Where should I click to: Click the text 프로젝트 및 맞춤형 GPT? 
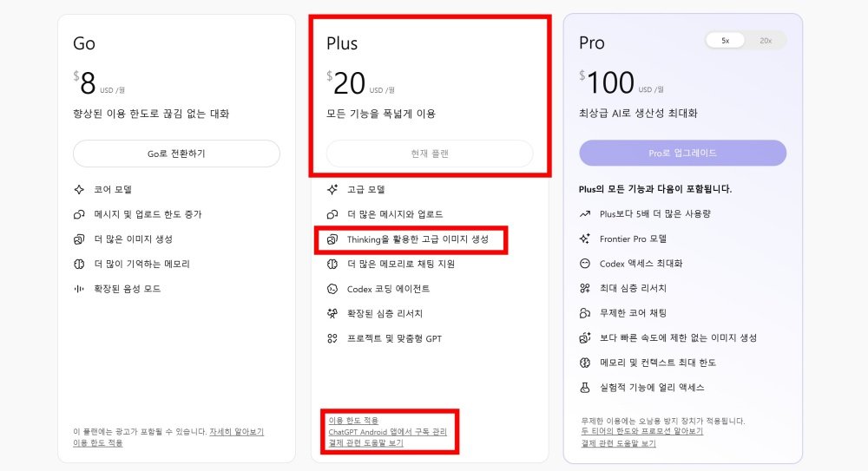point(395,338)
